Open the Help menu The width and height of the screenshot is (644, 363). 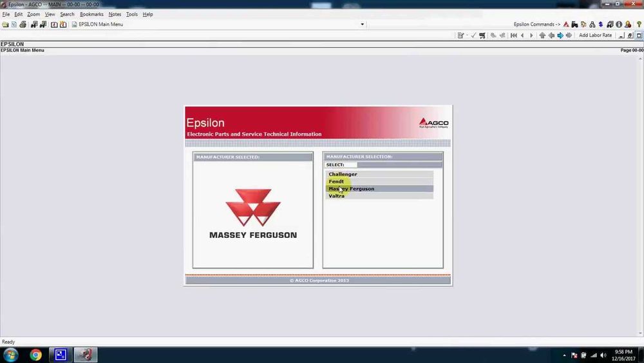pyautogui.click(x=148, y=14)
